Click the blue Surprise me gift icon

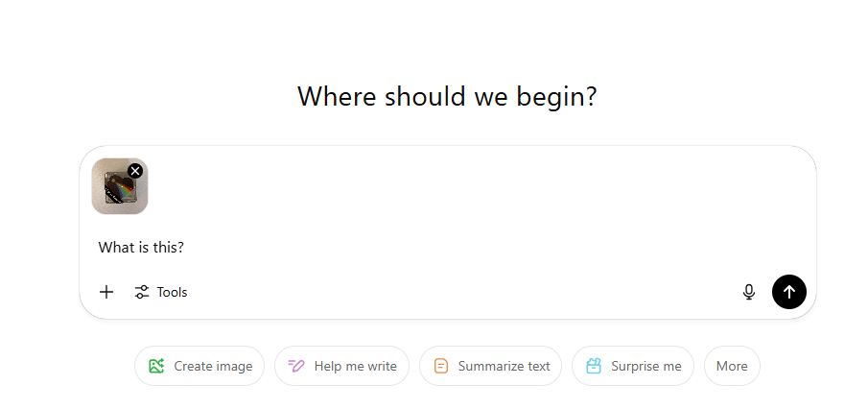coord(594,366)
